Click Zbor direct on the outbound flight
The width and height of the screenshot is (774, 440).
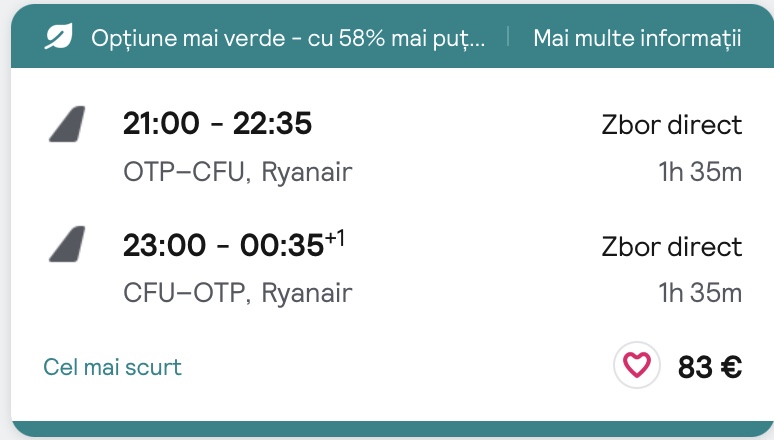point(671,125)
